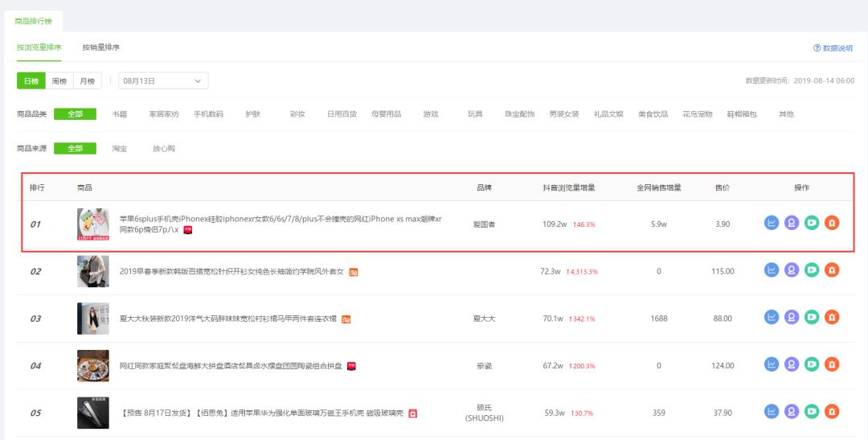Open trend chart icon for rank 02 cardigan
The width and height of the screenshot is (868, 440).
771,270
